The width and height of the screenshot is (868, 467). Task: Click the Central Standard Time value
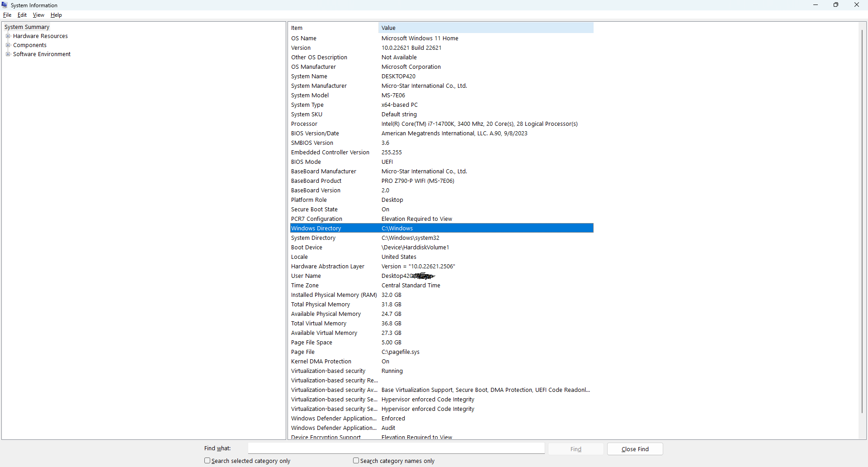411,286
